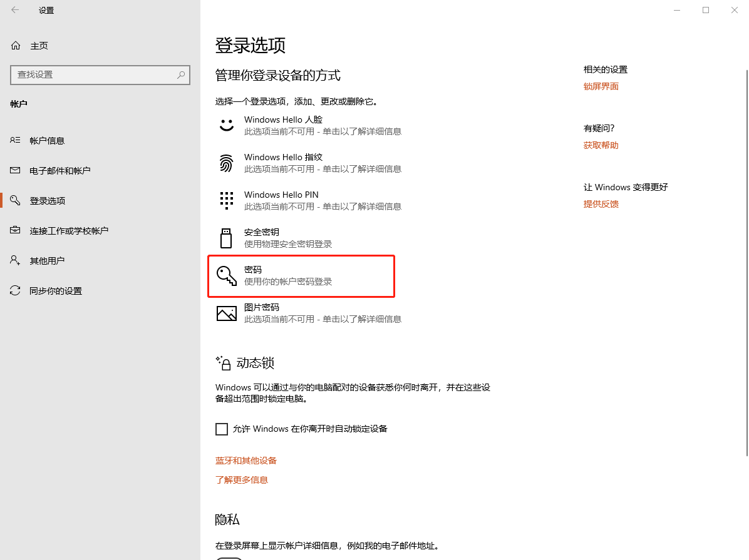Select the Windows Hello 人脸 face icon

coord(226,124)
